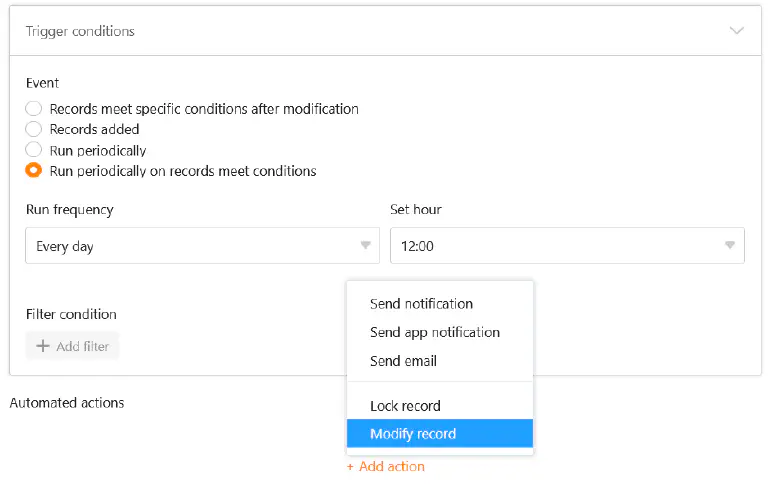Click the '+ Add action' link
This screenshot has height=486, width=768.
tap(386, 466)
